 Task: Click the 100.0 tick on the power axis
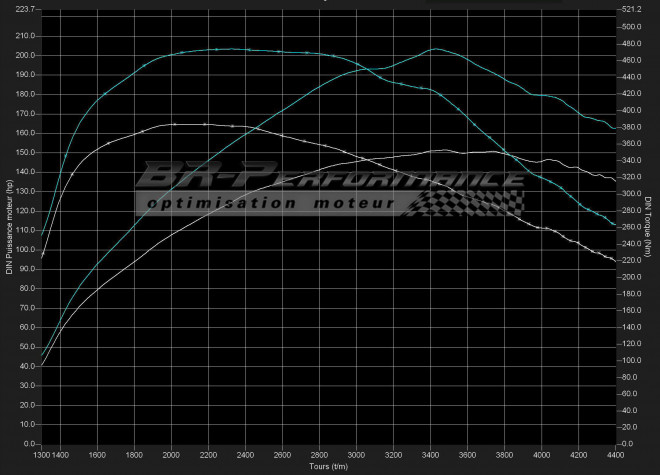point(23,249)
